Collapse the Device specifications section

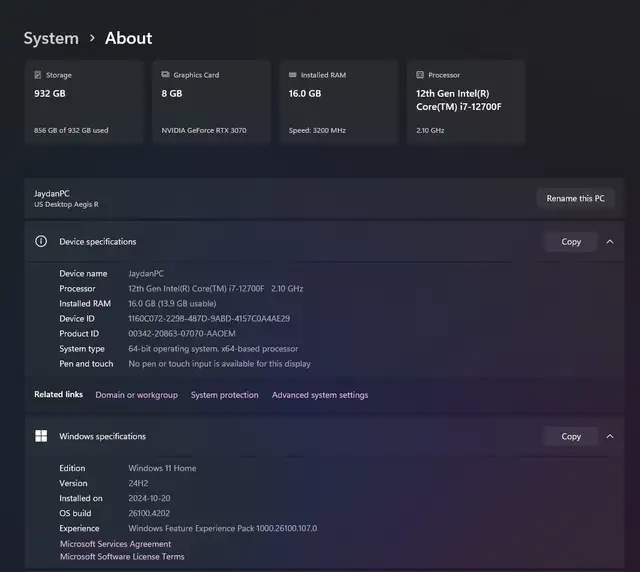610,242
